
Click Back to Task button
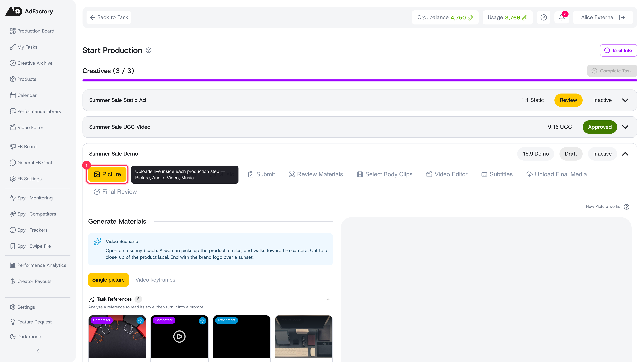pos(109,17)
